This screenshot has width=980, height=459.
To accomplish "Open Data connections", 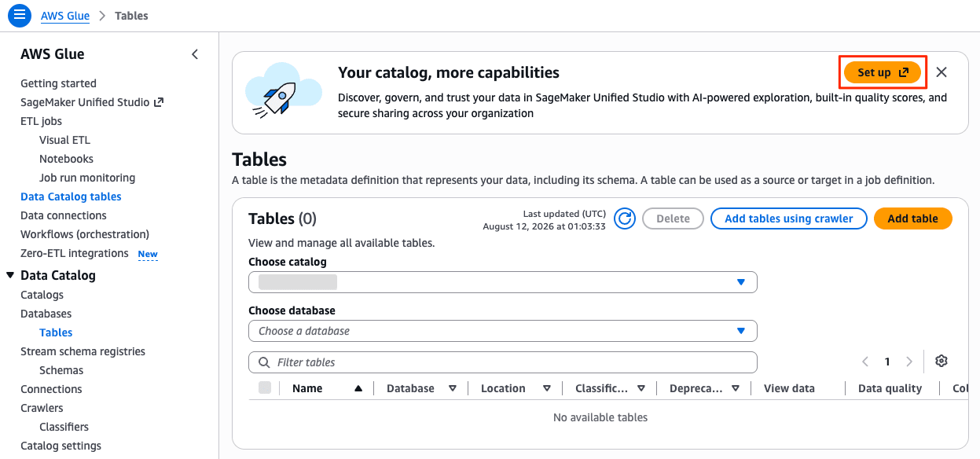I will [x=64, y=215].
